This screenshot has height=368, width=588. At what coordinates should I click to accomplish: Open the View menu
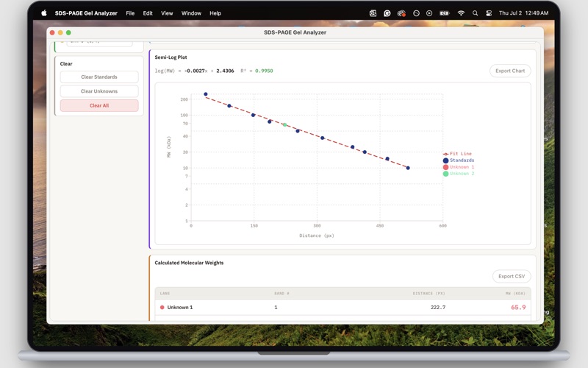(x=167, y=13)
